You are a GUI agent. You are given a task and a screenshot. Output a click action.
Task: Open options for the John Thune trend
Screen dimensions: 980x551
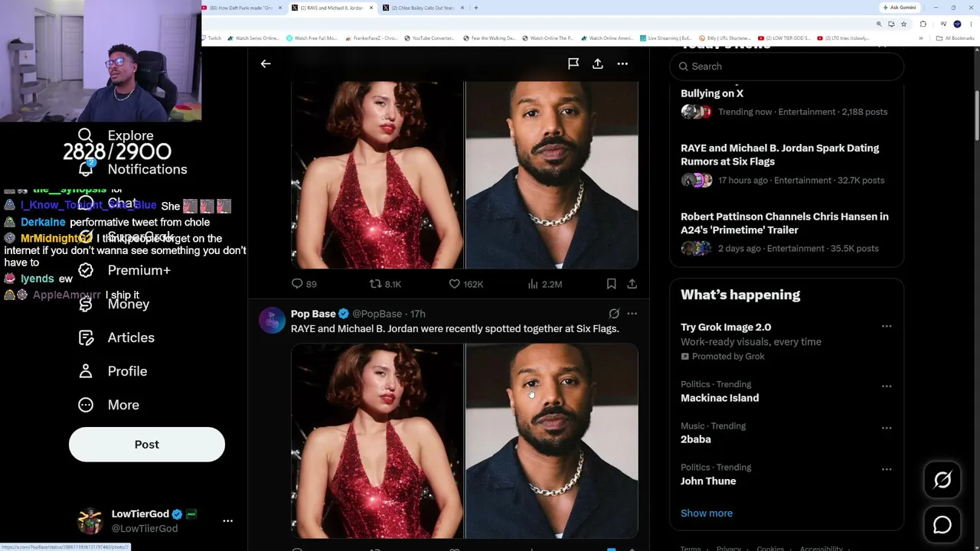(887, 469)
